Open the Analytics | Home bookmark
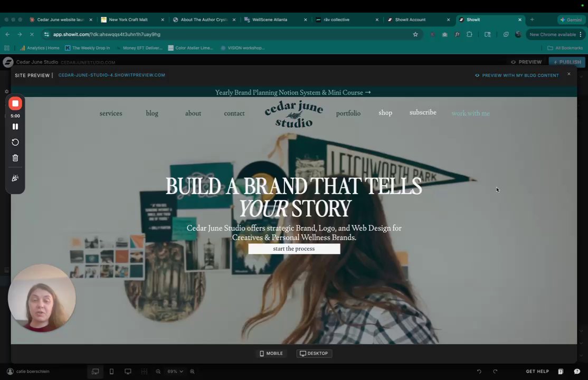Viewport: 588px width, 380px height. (40, 48)
